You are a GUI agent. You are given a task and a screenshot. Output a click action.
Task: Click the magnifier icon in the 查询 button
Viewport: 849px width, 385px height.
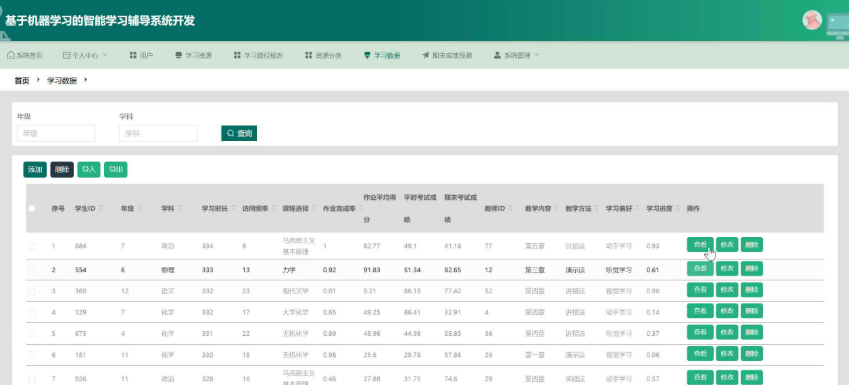231,133
